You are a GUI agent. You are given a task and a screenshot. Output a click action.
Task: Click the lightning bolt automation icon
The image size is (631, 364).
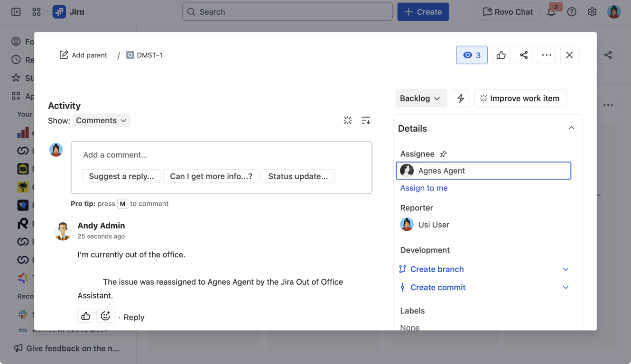coord(461,98)
